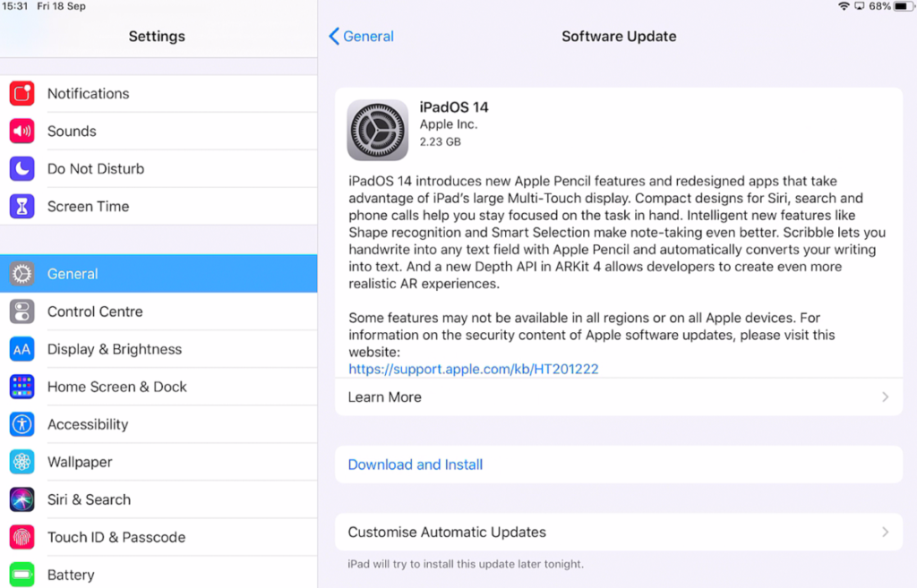Open Display & Brightness settings
The width and height of the screenshot is (917, 588).
pos(159,349)
